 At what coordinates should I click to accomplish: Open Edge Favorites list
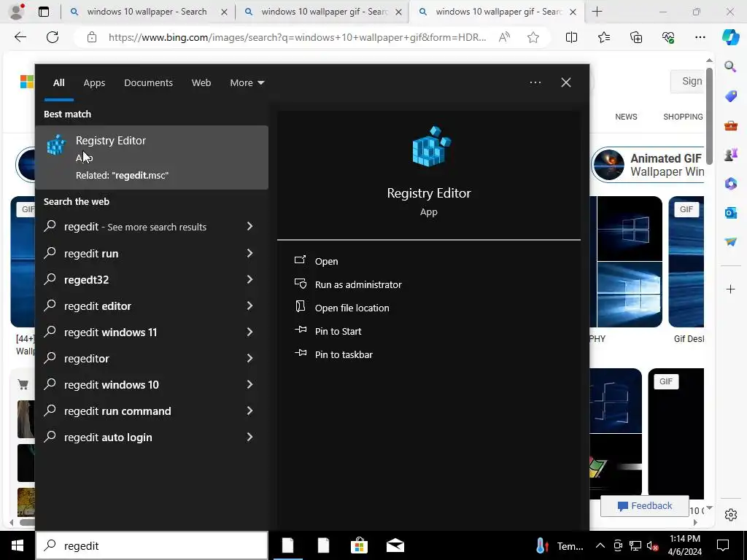pos(603,37)
